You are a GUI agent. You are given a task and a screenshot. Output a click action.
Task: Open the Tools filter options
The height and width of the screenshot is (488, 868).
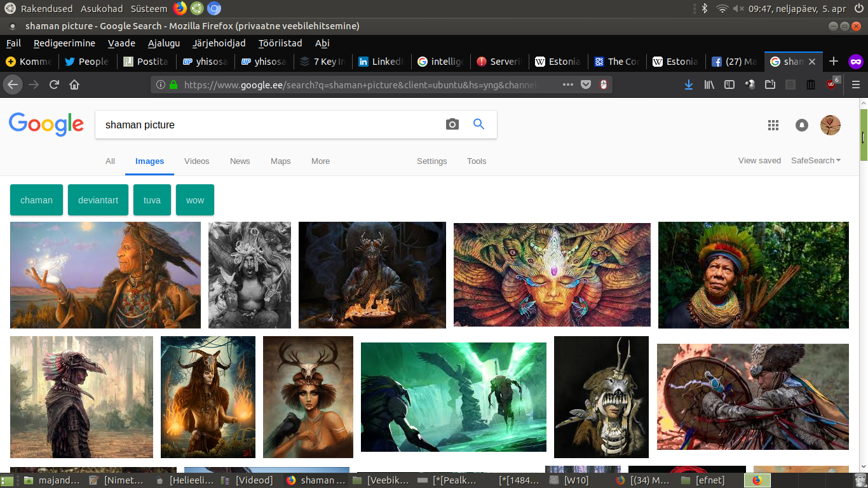click(x=477, y=161)
